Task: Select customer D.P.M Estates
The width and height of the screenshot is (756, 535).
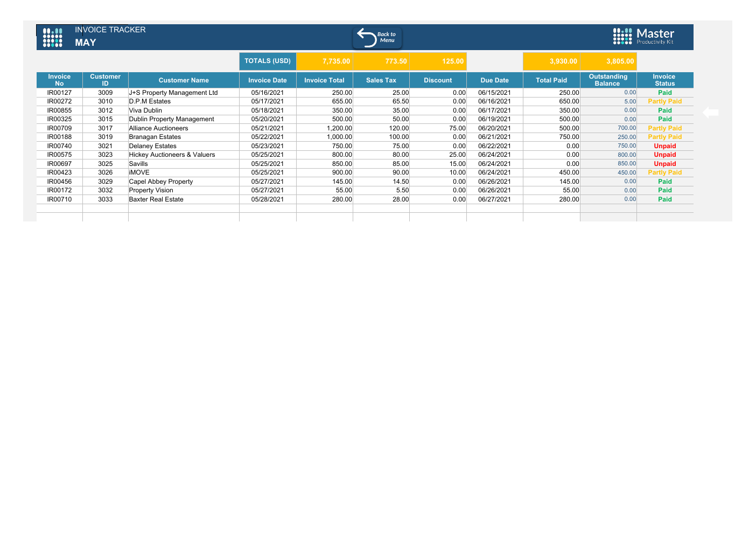Action: click(x=184, y=101)
